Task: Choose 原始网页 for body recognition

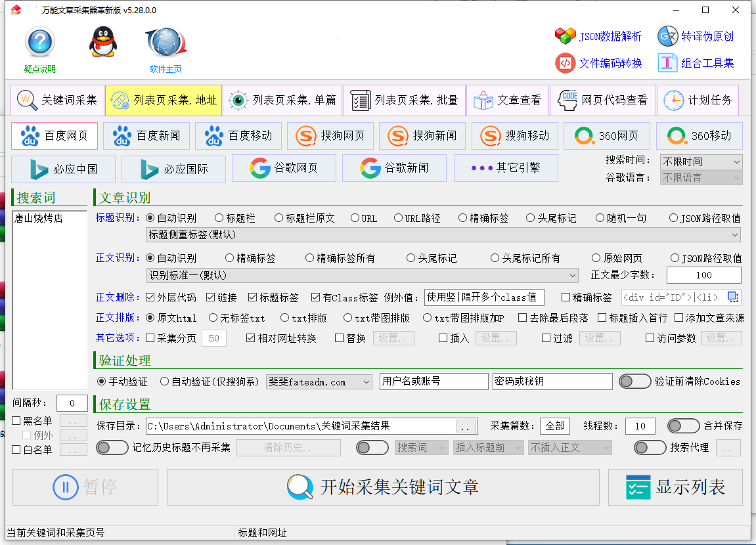Action: [617, 258]
